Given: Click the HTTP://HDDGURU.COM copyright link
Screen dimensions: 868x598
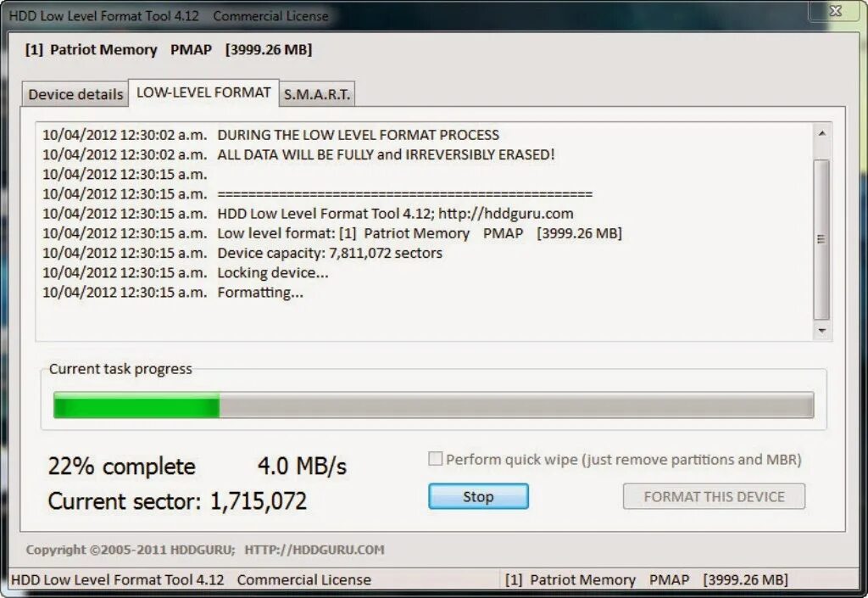Looking at the screenshot, I should [x=314, y=550].
